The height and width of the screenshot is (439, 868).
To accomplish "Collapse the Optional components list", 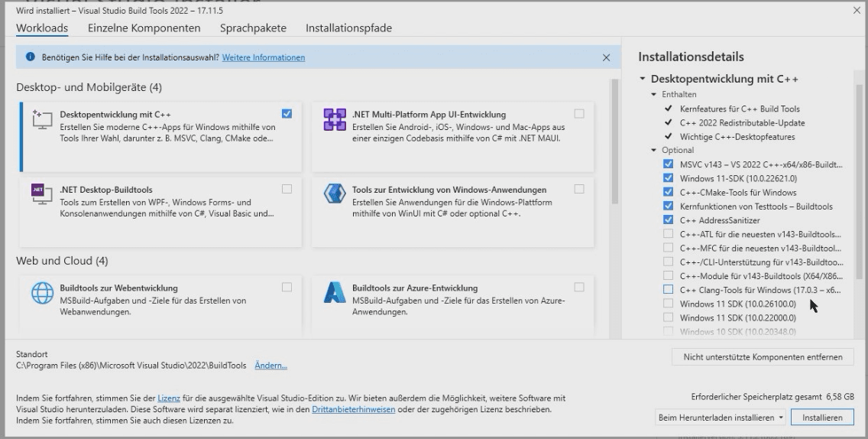I will click(654, 150).
